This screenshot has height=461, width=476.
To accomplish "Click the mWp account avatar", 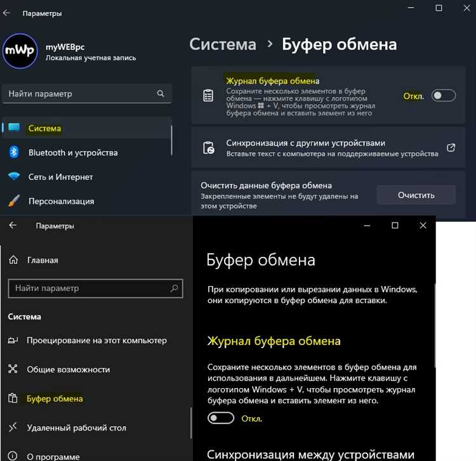I will (20, 51).
